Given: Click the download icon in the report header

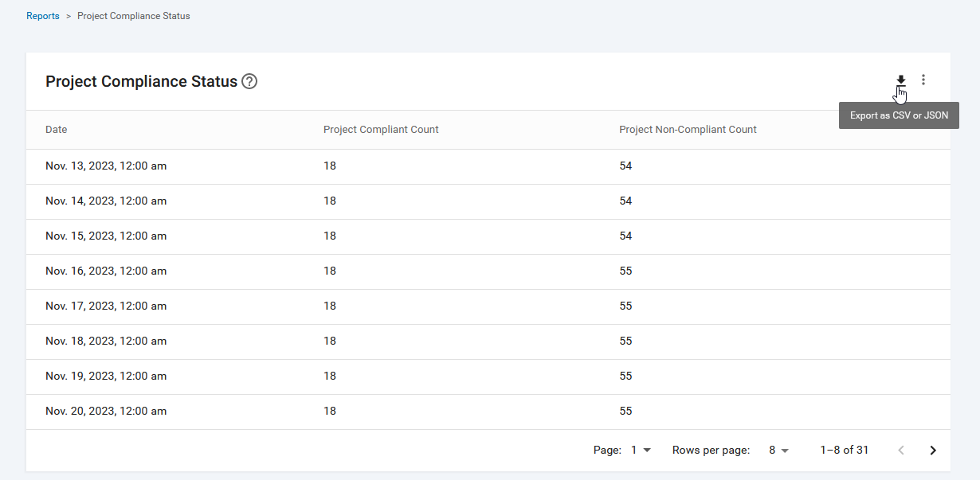Looking at the screenshot, I should click(900, 80).
